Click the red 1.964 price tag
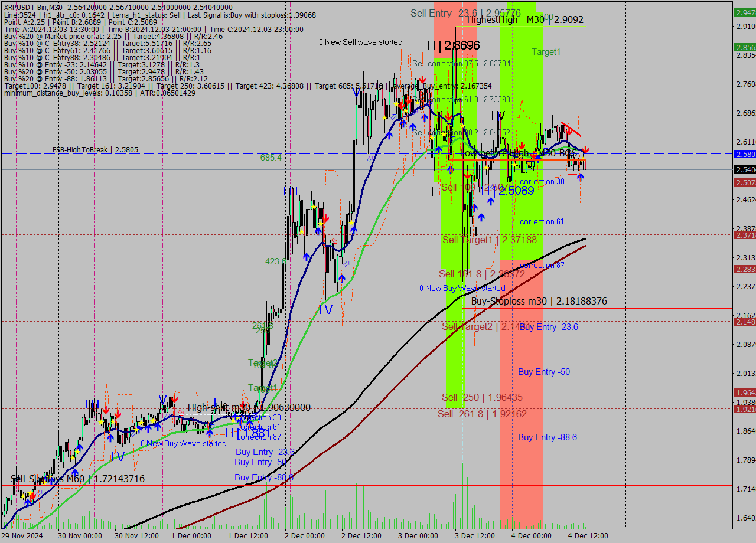 [x=744, y=392]
